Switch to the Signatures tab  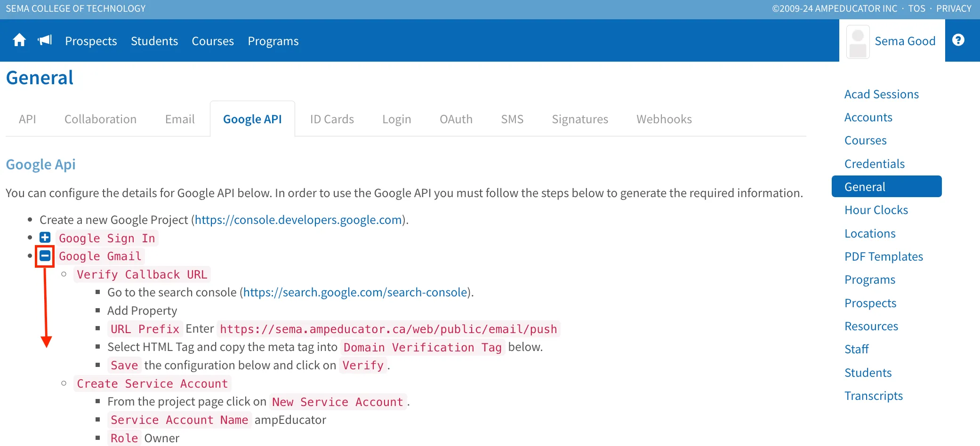point(580,119)
